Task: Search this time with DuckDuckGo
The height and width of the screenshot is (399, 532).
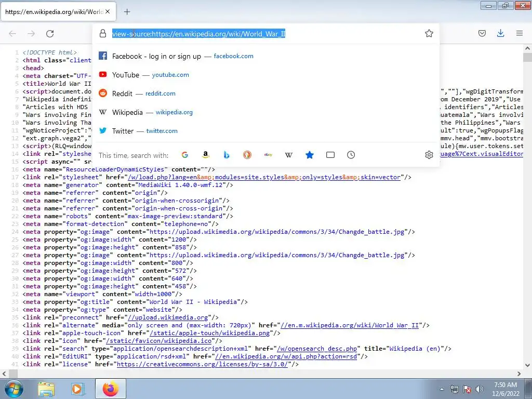Action: (x=247, y=155)
